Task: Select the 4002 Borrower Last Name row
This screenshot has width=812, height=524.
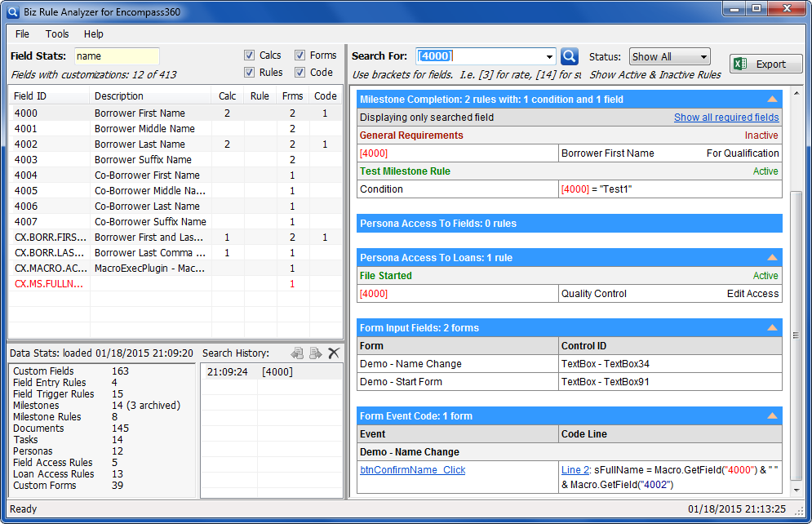Action: pos(175,144)
